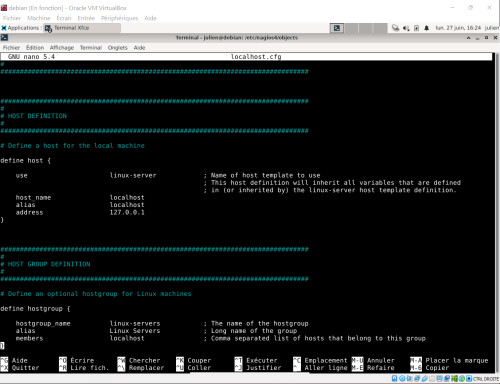Click the host_name keyword
Screen dimensions: 500x384
click(x=33, y=198)
